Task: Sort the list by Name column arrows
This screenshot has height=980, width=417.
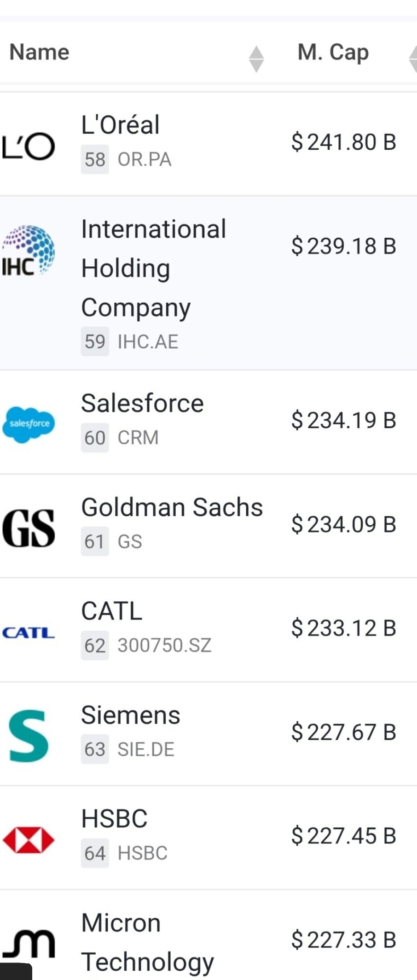Action: tap(256, 59)
